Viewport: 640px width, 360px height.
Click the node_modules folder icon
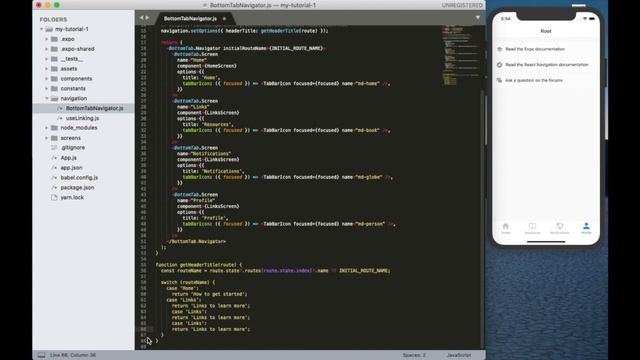[54, 128]
